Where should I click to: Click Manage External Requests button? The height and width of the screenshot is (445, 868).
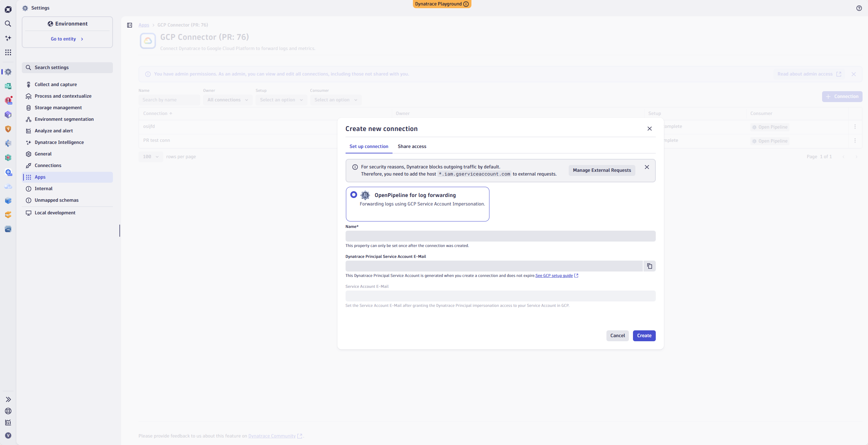click(602, 170)
